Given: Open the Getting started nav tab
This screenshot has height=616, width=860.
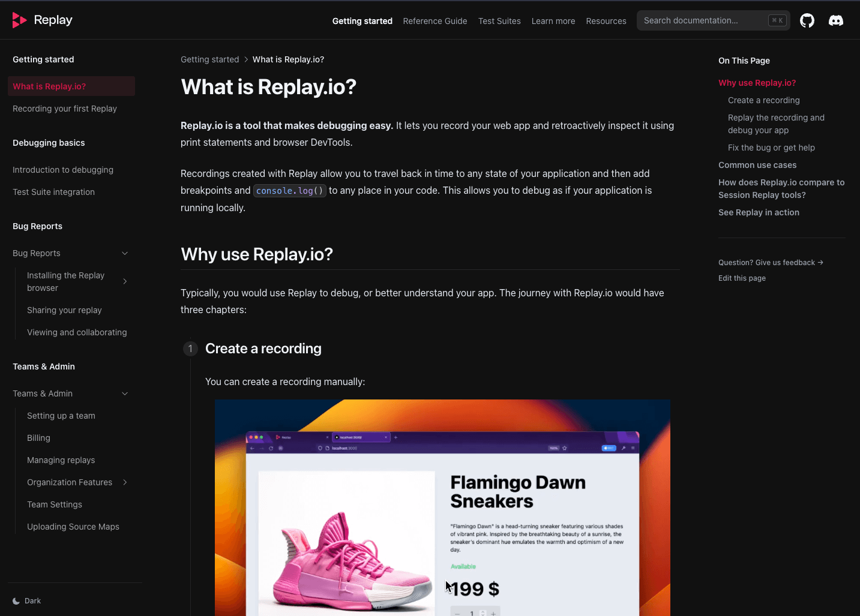Looking at the screenshot, I should pos(362,21).
